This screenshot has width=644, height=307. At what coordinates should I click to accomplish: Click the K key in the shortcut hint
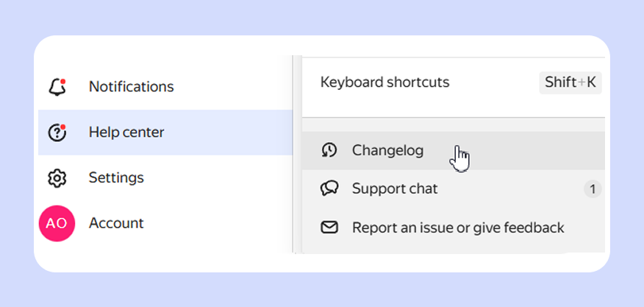click(591, 82)
